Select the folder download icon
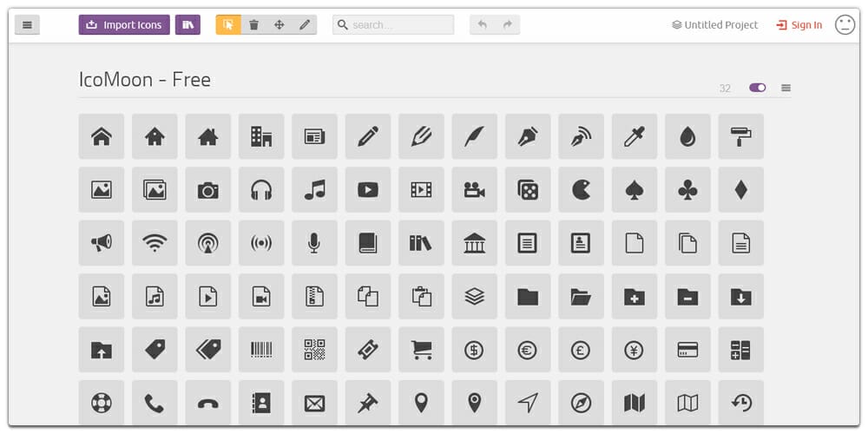This screenshot has width=868, height=434. [740, 296]
